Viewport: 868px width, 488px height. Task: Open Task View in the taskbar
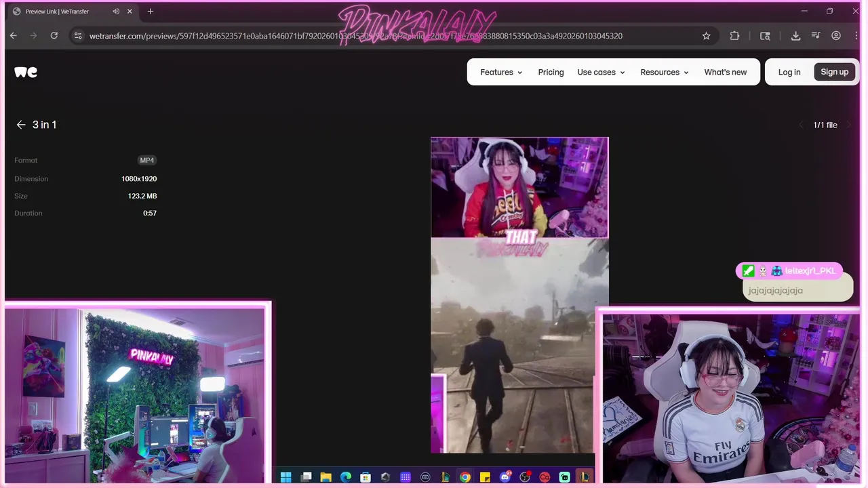click(307, 477)
